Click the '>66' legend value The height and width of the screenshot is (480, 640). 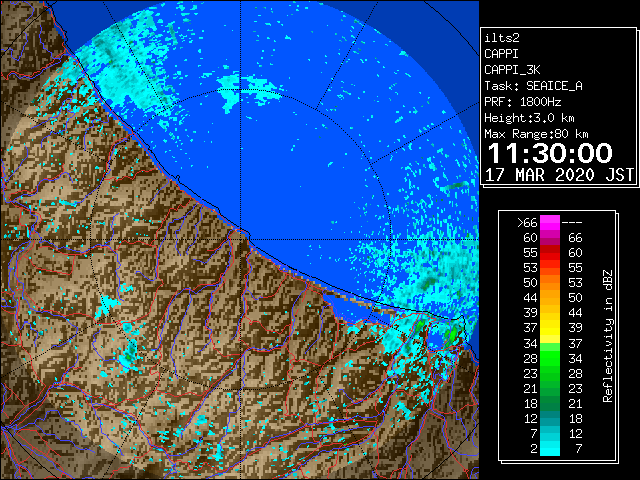click(527, 223)
